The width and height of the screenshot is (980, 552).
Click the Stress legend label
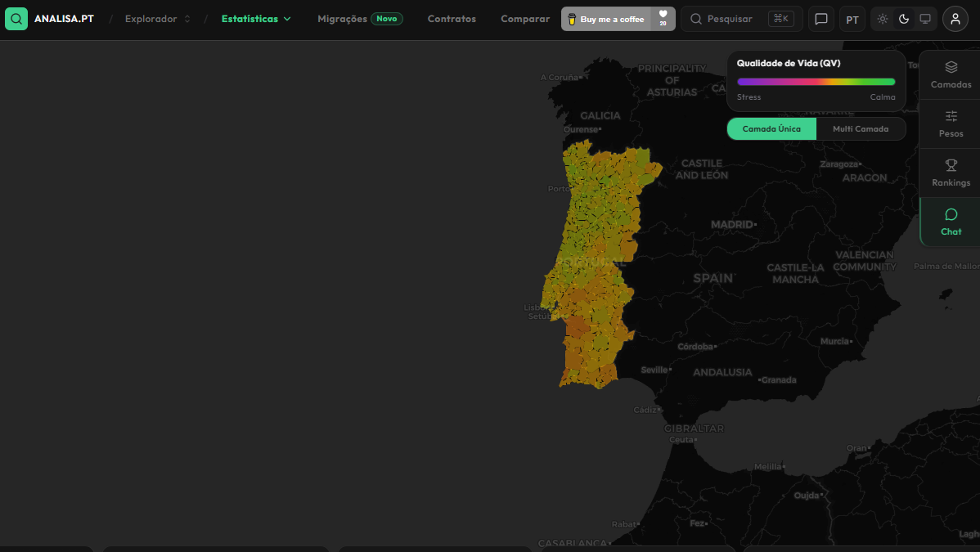point(748,96)
